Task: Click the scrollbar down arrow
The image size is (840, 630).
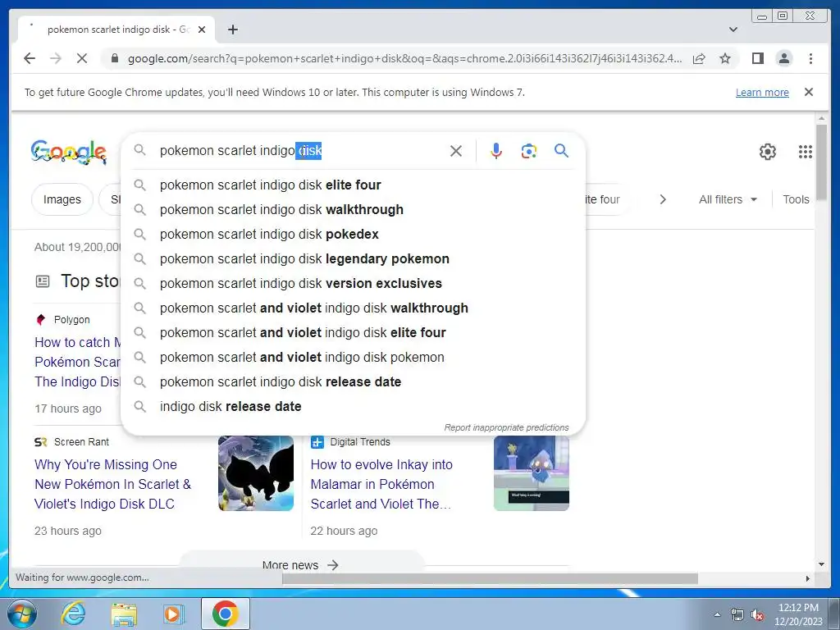Action: [821, 564]
